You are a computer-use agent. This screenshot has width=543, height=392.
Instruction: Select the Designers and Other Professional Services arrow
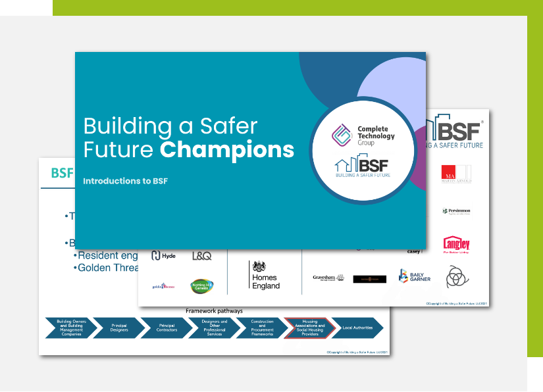click(x=215, y=328)
